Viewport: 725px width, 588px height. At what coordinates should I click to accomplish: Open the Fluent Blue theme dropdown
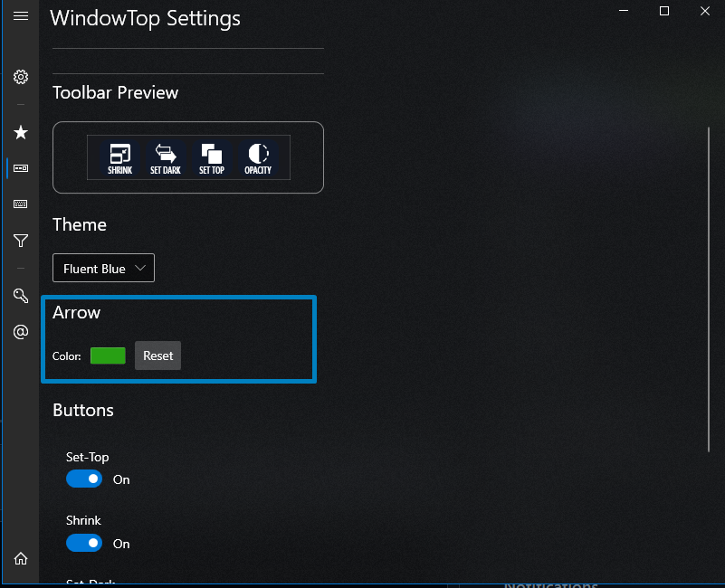click(102, 268)
